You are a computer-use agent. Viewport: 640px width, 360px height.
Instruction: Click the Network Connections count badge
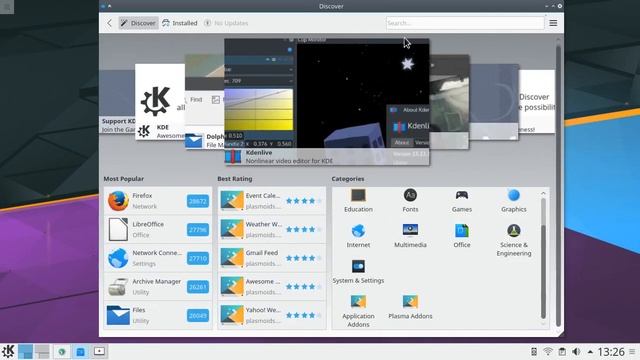point(198,258)
